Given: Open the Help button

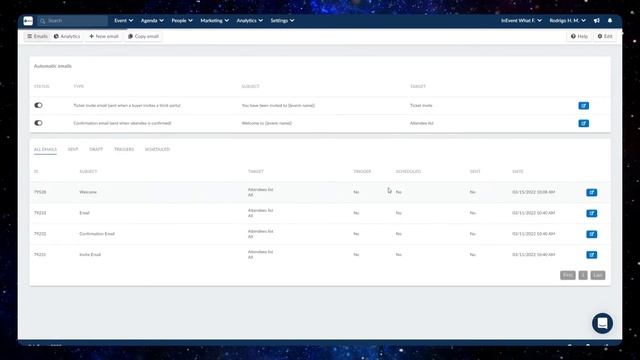Looking at the screenshot, I should click(x=579, y=36).
